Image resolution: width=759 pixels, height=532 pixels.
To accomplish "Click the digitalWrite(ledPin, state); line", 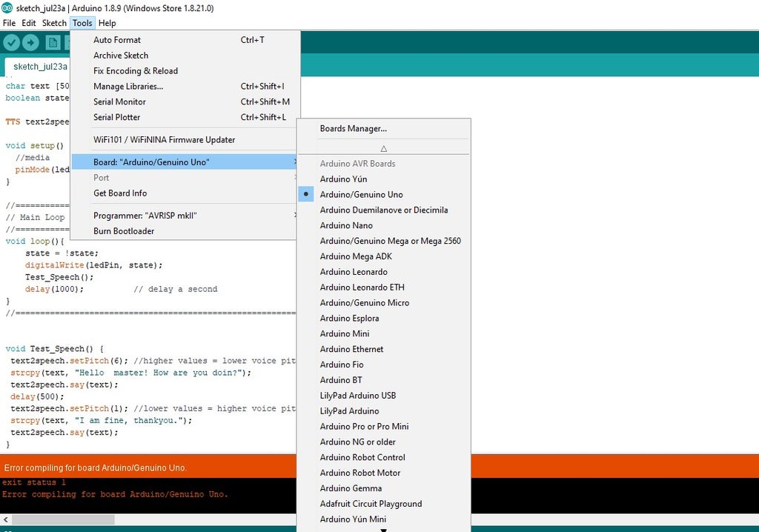I will (94, 265).
